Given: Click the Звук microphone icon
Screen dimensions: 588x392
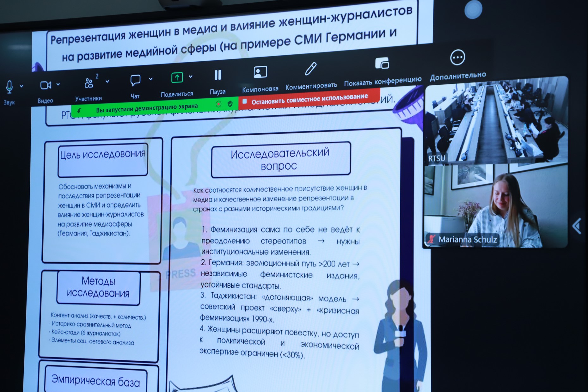Looking at the screenshot, I should (9, 87).
